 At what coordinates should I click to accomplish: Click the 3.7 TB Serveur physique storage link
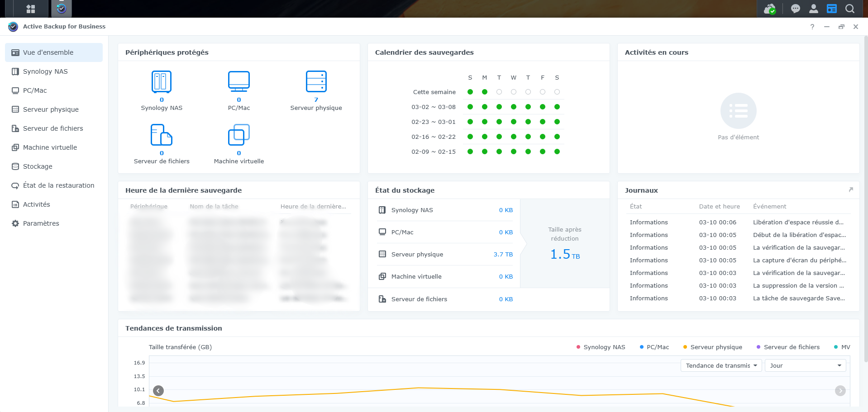(503, 255)
